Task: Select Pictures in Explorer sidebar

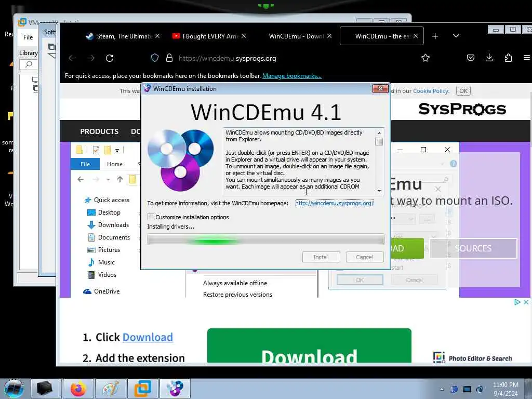Action: [x=104, y=250]
